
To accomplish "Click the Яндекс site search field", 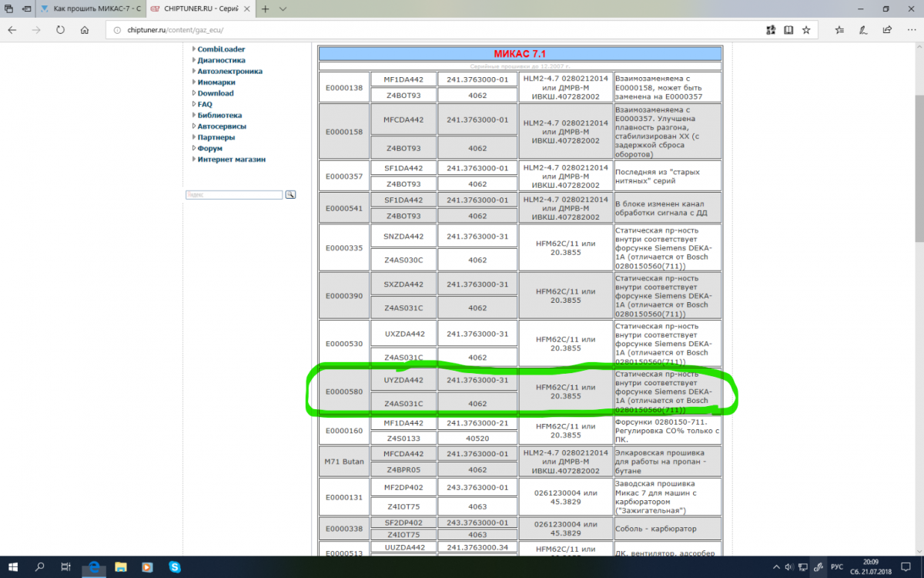I will (x=234, y=195).
